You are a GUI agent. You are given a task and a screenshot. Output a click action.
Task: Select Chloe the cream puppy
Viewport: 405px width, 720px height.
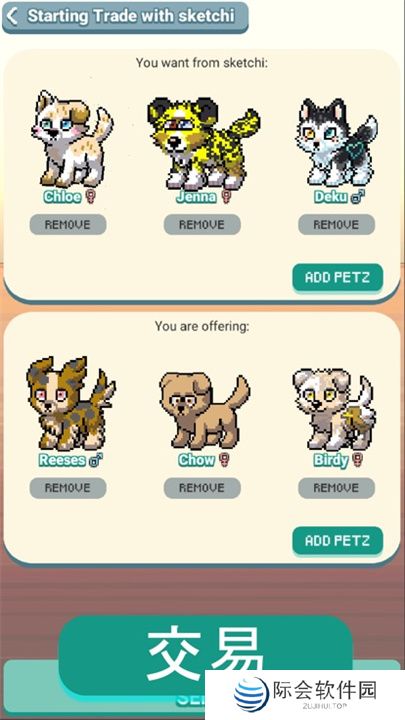71,138
